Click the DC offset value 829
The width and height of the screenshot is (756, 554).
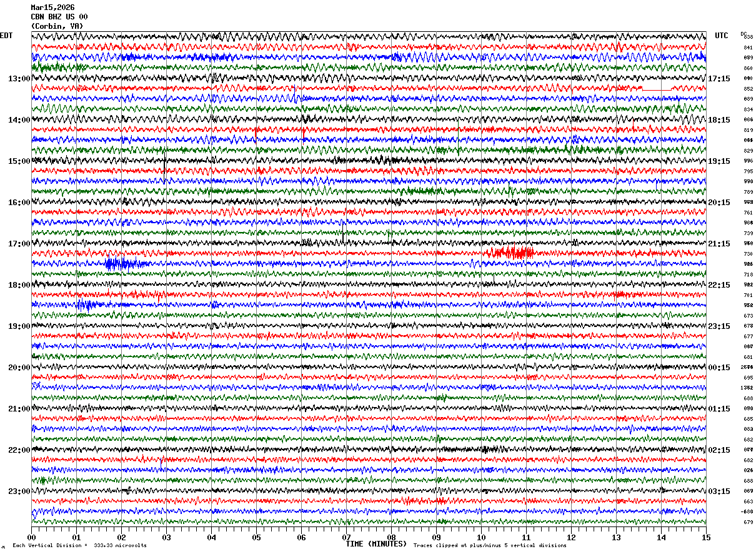point(748,151)
